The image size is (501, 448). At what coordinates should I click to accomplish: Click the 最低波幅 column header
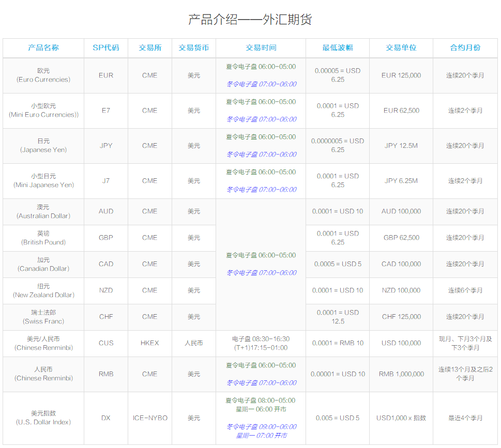[338, 48]
